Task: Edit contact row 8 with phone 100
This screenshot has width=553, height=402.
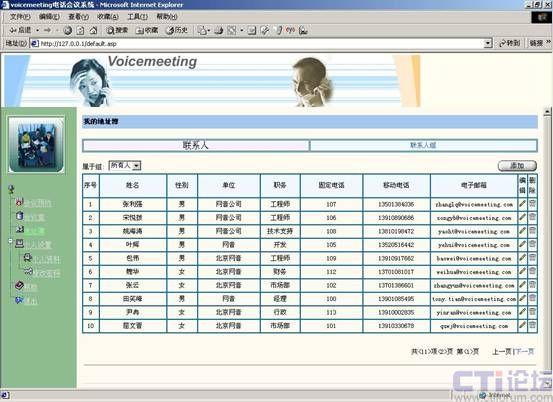Action: 522,298
